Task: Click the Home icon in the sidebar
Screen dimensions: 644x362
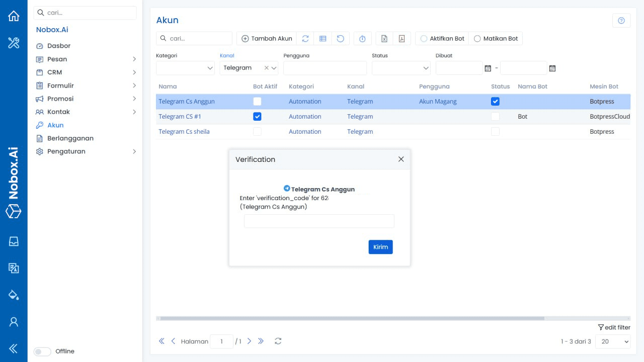Action: tap(14, 16)
